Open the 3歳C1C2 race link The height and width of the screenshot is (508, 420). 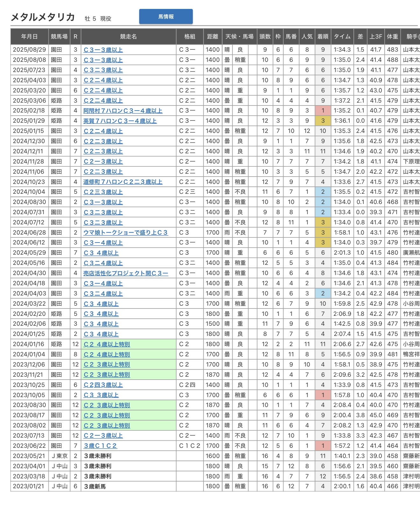coord(100,446)
